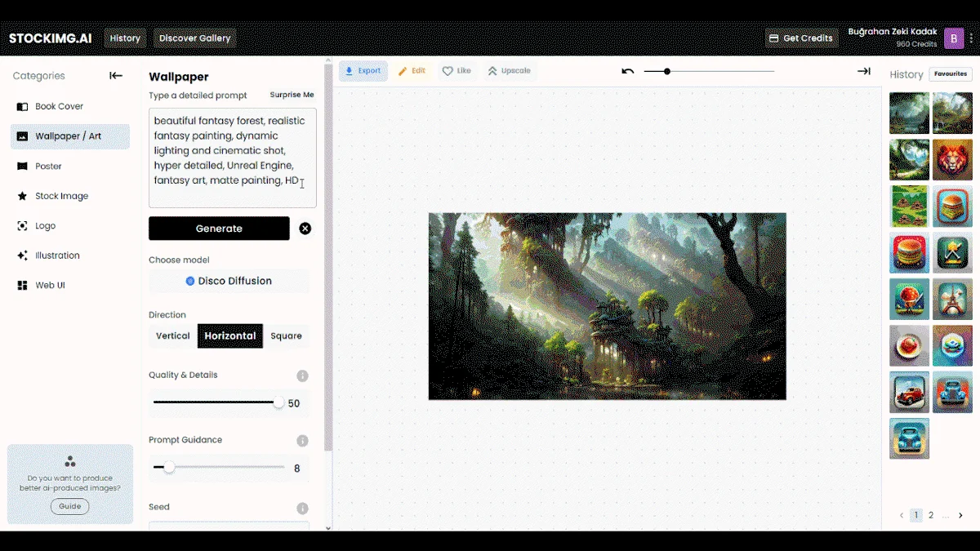Collapse the History panel arrow icon

[x=863, y=71]
